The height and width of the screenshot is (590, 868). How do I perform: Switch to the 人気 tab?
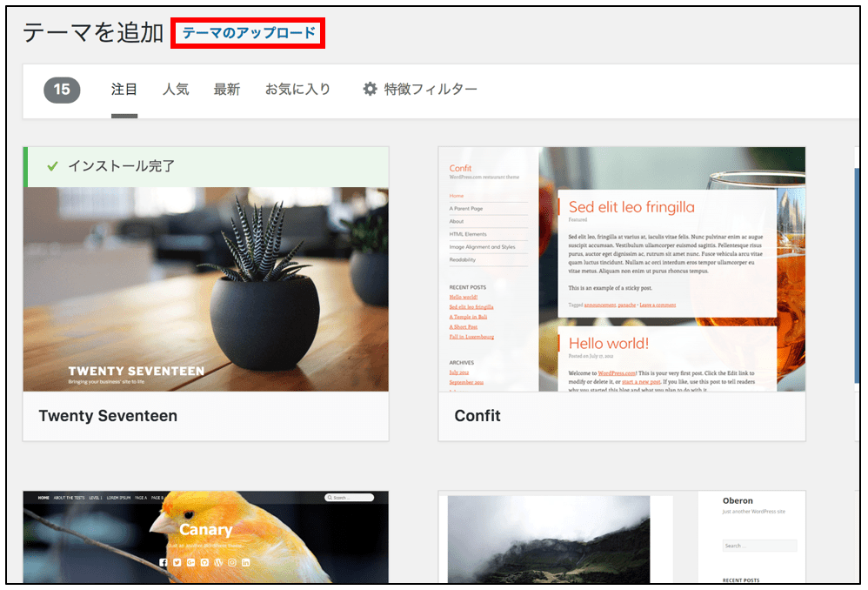click(x=176, y=89)
